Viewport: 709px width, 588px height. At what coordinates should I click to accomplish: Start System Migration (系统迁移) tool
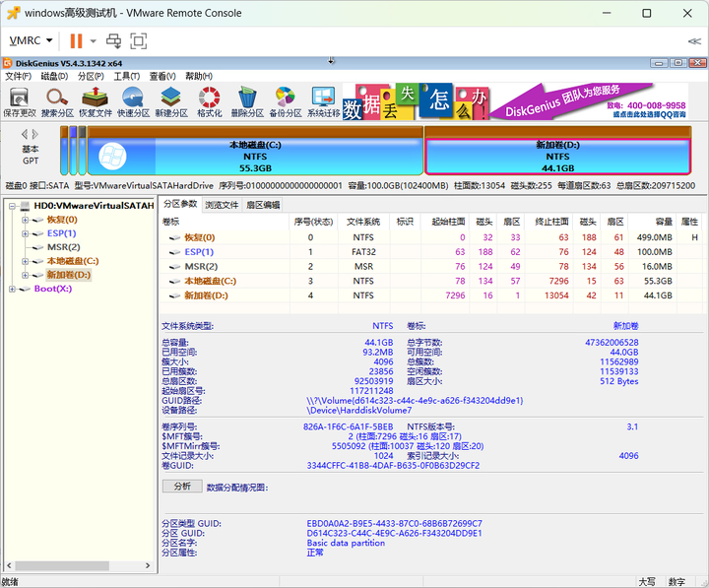pos(323,101)
